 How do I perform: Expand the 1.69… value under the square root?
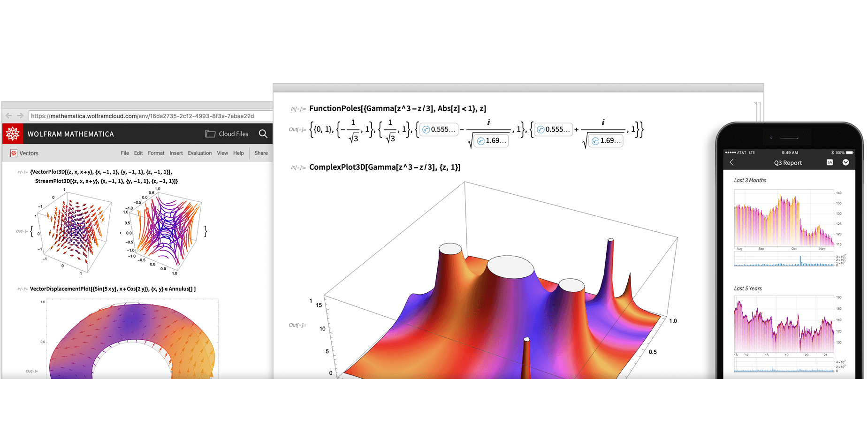click(491, 141)
